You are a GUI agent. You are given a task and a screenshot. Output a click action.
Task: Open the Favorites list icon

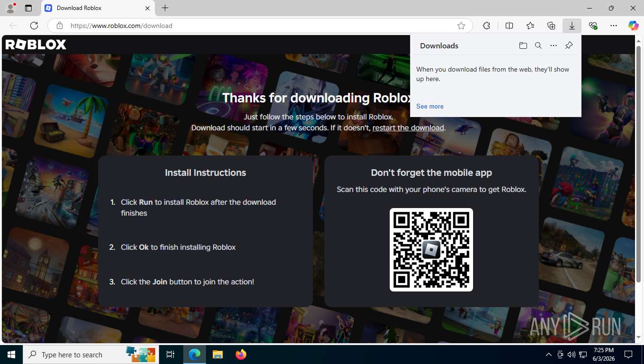(530, 26)
